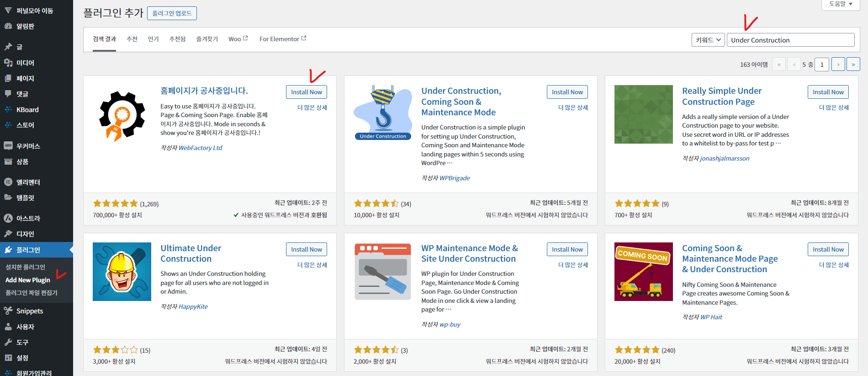This screenshot has height=376, width=868.
Task: Open 미디어 via its media icon
Action: (8, 63)
